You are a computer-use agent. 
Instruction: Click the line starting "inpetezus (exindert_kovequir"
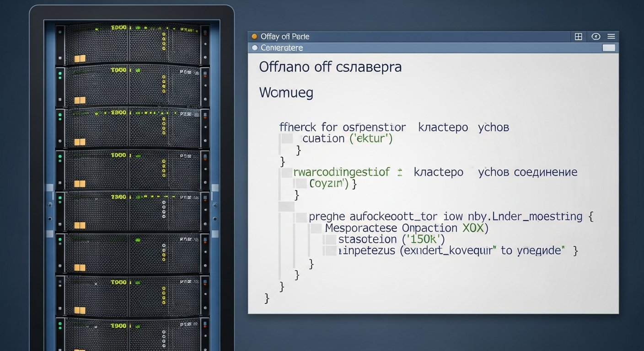[458, 250]
